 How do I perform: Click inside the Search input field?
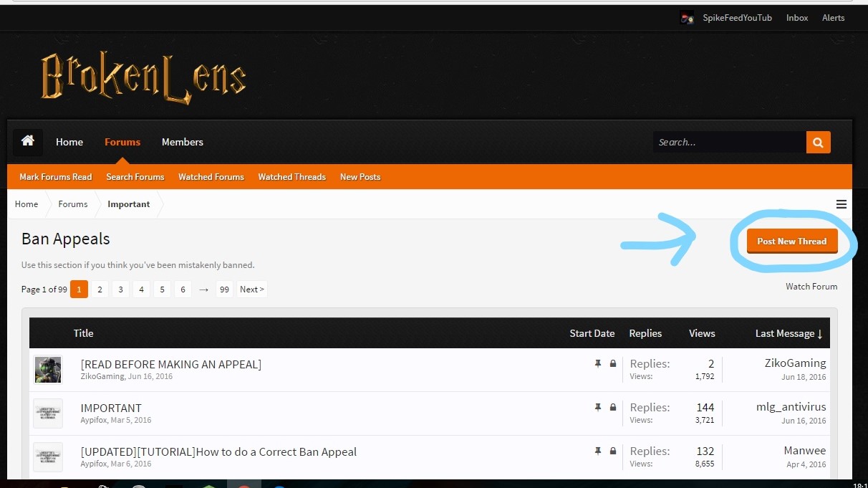pyautogui.click(x=729, y=142)
